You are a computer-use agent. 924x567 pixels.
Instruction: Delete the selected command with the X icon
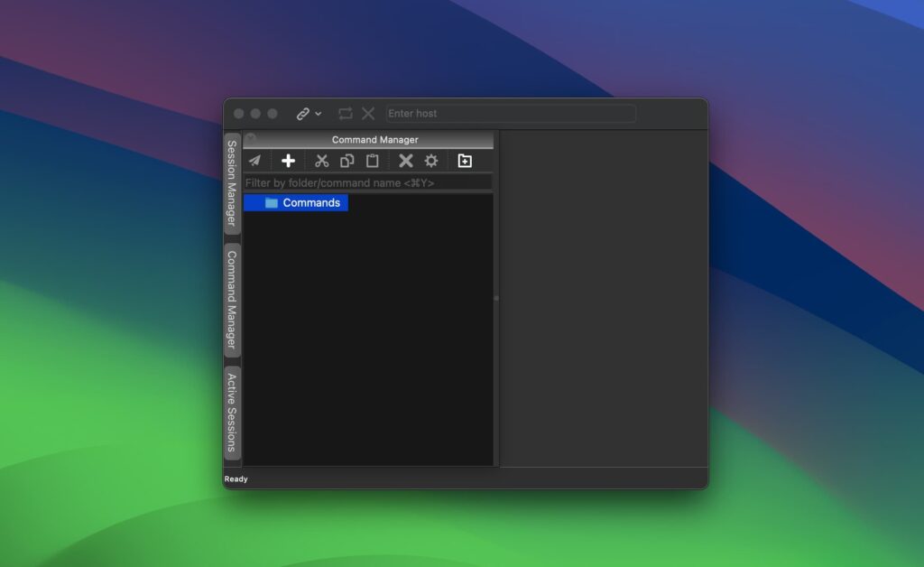404,160
